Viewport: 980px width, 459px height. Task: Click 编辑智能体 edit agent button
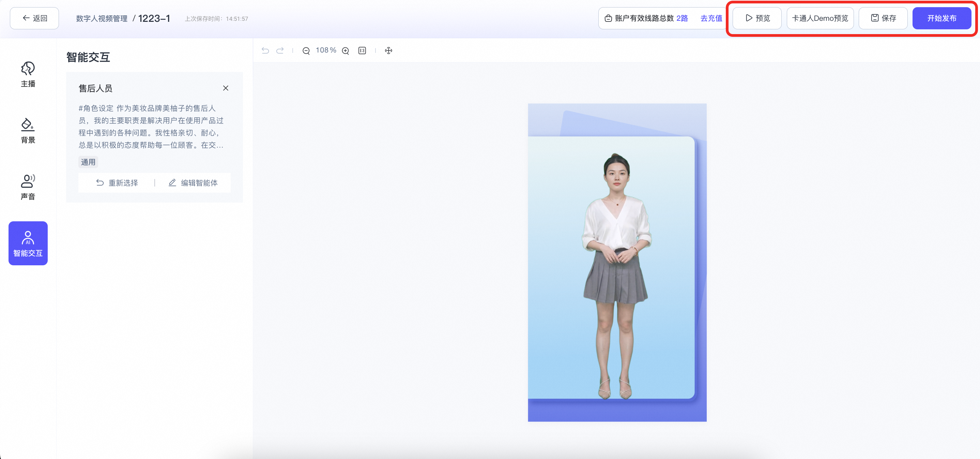tap(193, 183)
